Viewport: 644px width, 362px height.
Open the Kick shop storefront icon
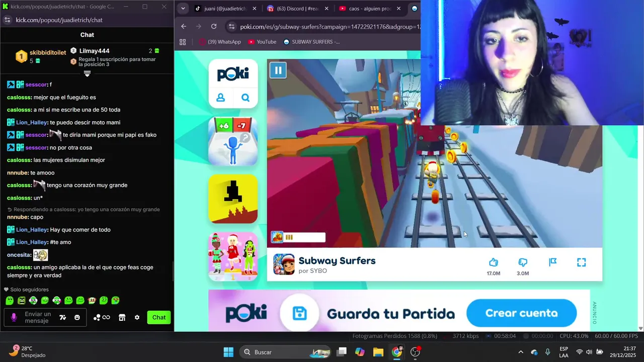[x=122, y=317]
